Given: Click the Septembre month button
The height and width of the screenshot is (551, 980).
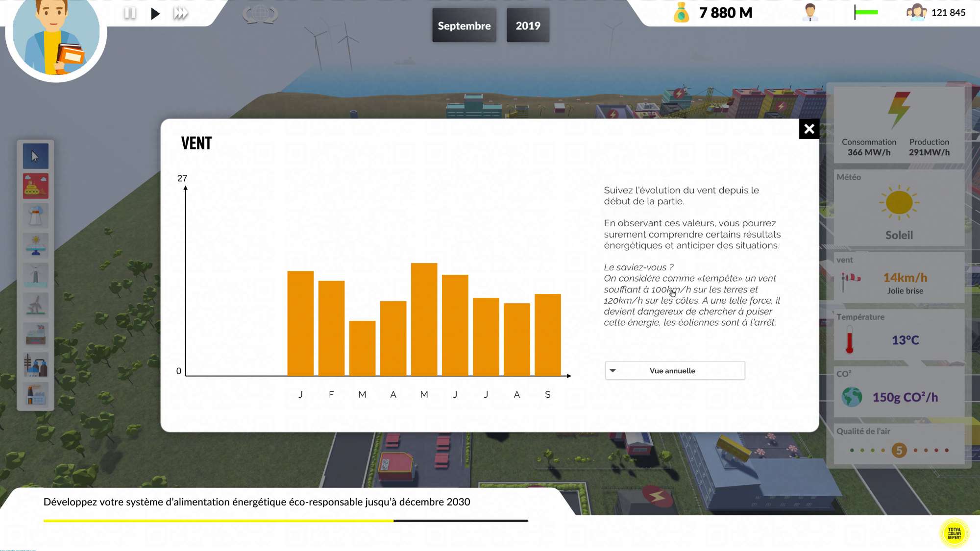Looking at the screenshot, I should coord(464,25).
